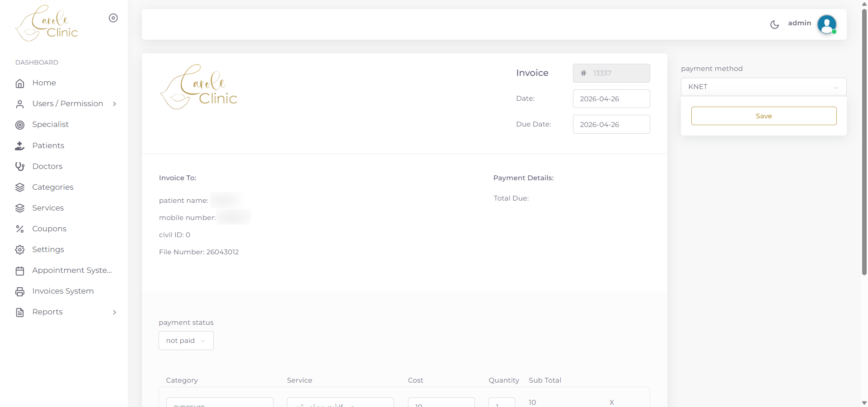The image size is (868, 407).
Task: Open Services menu item
Action: (48, 208)
